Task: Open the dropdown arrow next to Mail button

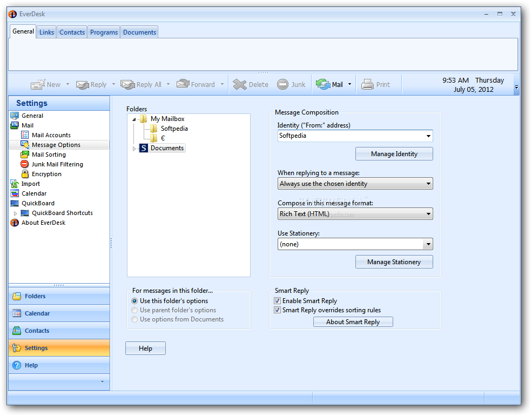Action: click(350, 84)
